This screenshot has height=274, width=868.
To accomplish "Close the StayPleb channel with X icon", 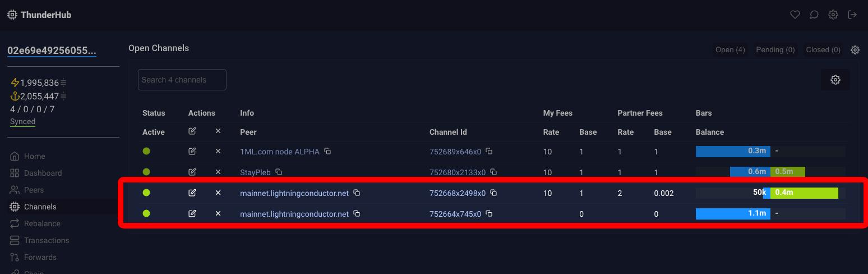I will pyautogui.click(x=218, y=172).
